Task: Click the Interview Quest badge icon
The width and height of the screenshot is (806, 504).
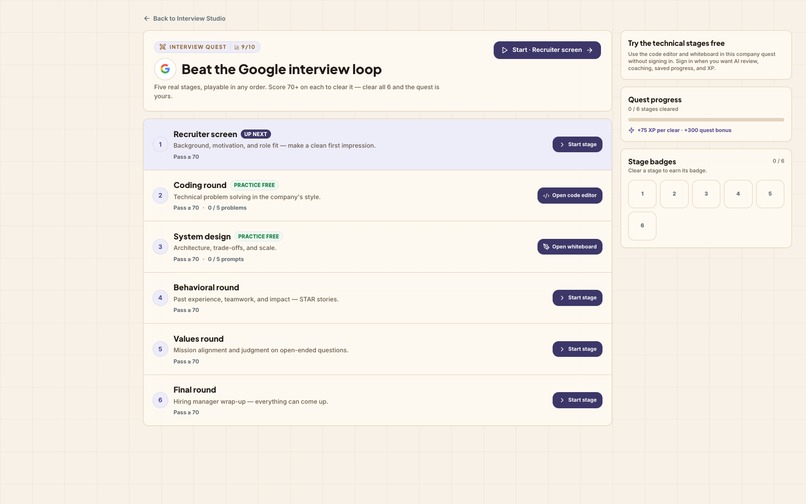Action: pyautogui.click(x=162, y=47)
